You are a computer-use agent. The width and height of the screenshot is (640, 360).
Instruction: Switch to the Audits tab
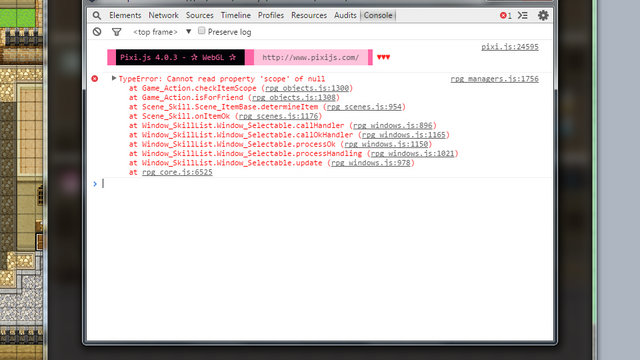pyautogui.click(x=345, y=16)
